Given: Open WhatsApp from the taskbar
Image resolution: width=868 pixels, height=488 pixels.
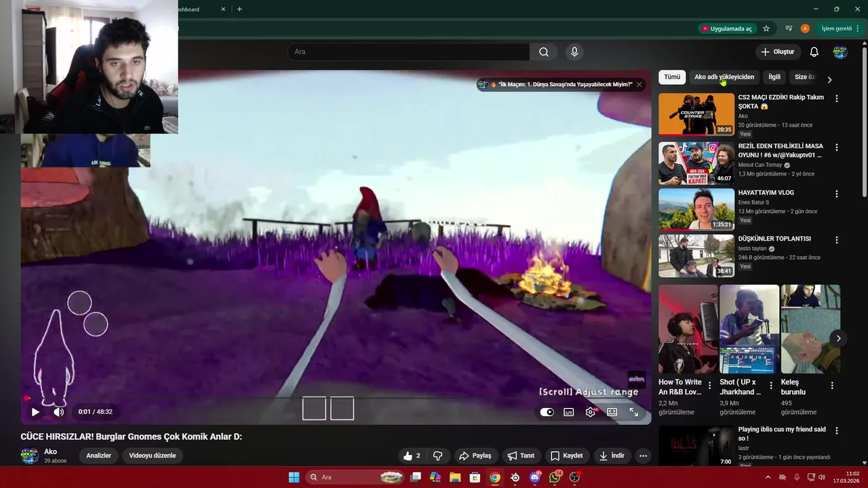Looking at the screenshot, I should point(555,477).
